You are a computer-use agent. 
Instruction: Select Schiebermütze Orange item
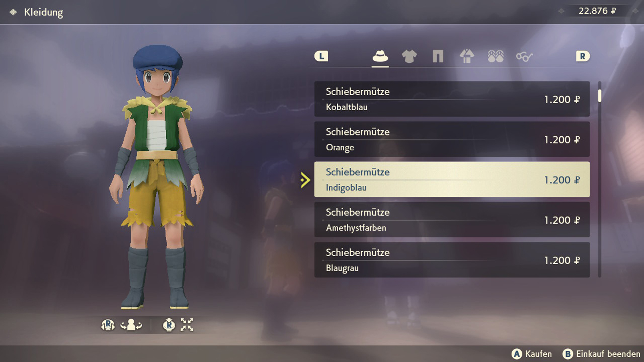[452, 139]
